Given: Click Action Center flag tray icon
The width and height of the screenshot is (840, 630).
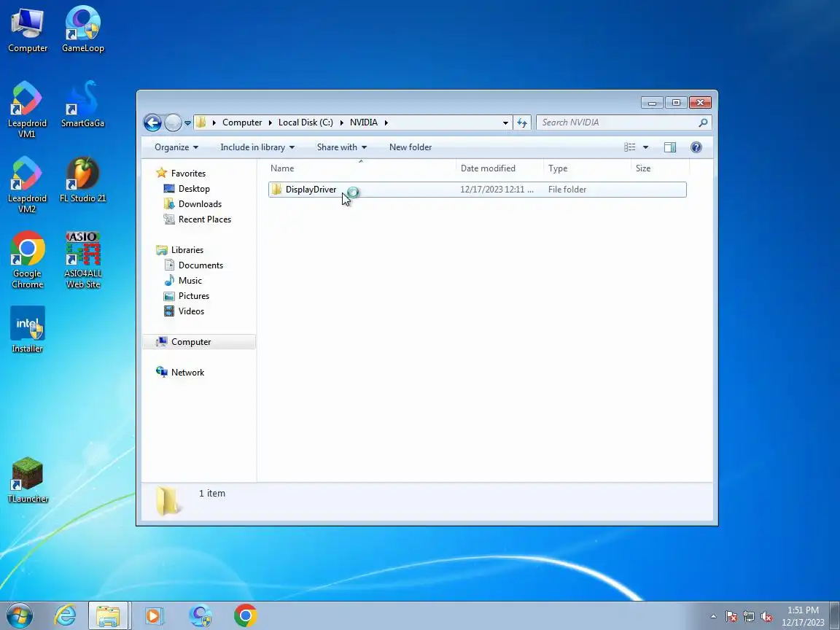Looking at the screenshot, I should [x=731, y=617].
